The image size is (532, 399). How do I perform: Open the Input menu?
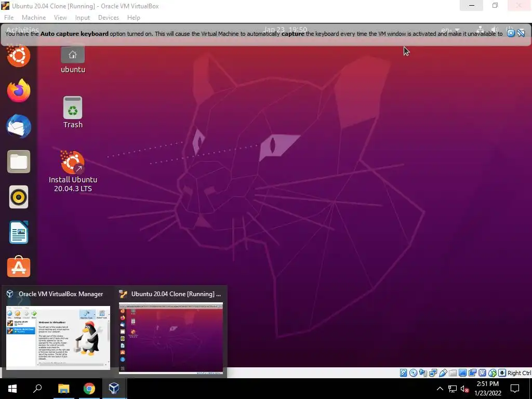point(83,18)
